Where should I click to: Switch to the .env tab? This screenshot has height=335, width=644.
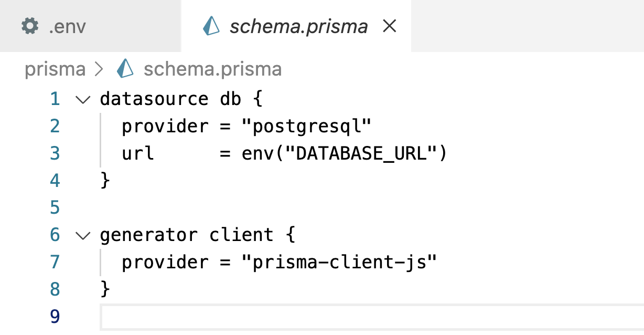click(68, 25)
